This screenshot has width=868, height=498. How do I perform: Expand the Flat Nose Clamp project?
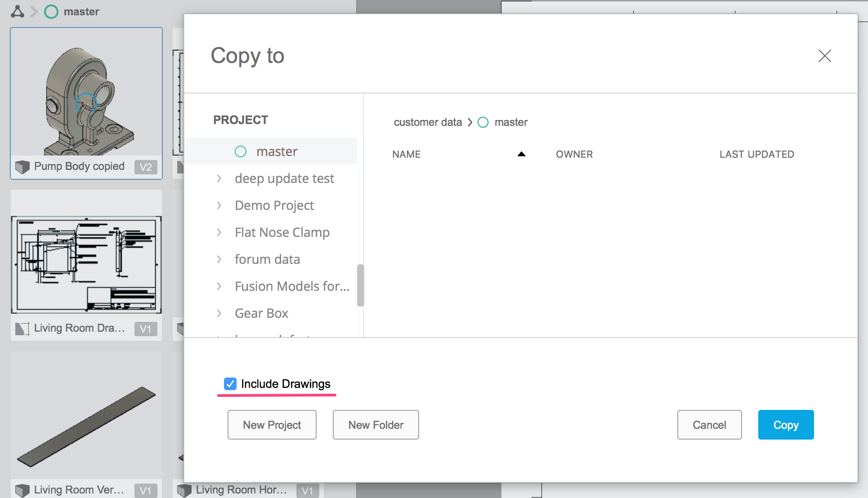tap(219, 232)
